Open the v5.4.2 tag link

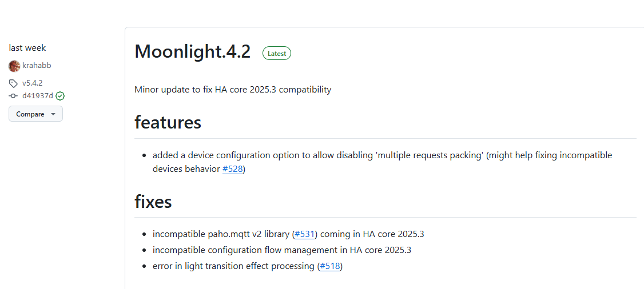33,83
